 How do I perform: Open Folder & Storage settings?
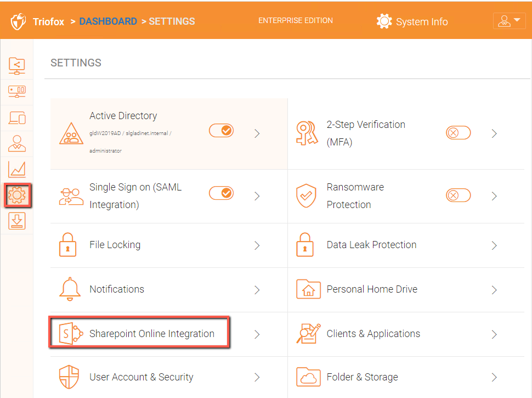click(x=363, y=377)
